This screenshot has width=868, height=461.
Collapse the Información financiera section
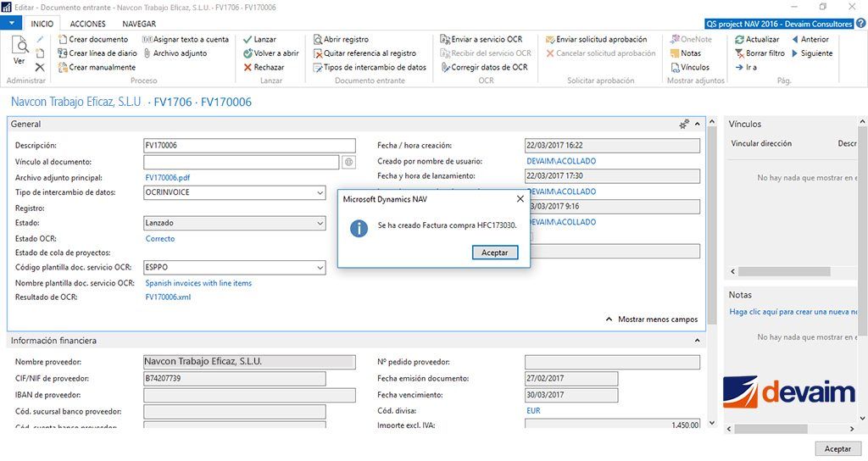[x=698, y=341]
